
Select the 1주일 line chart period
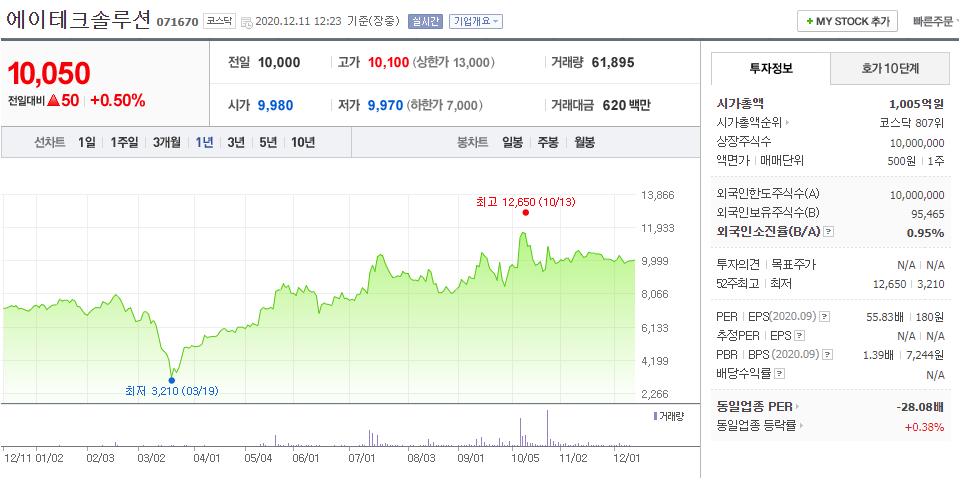125,142
